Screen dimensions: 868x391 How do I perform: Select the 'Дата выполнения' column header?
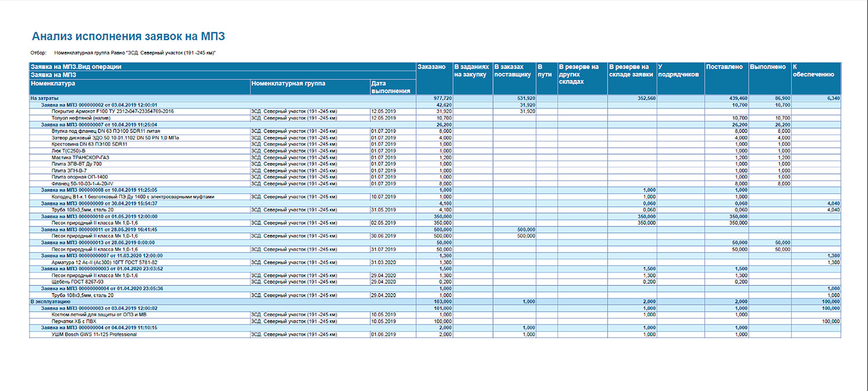point(391,87)
